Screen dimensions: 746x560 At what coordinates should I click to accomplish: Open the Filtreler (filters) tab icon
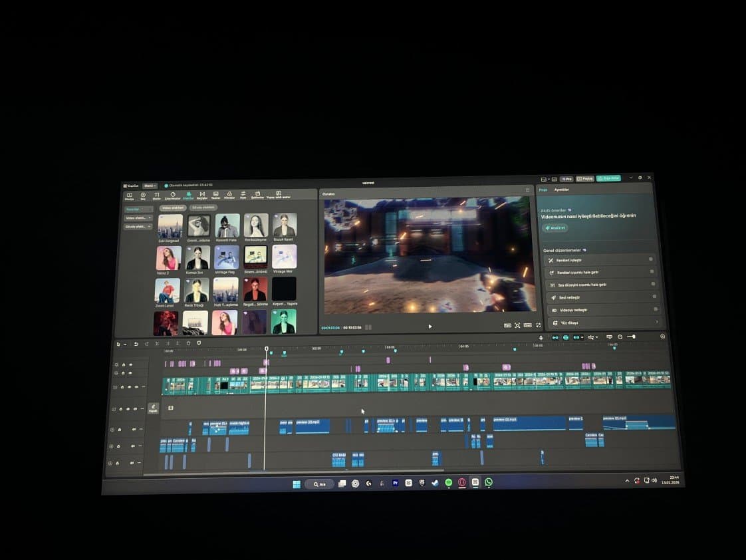pyautogui.click(x=229, y=195)
